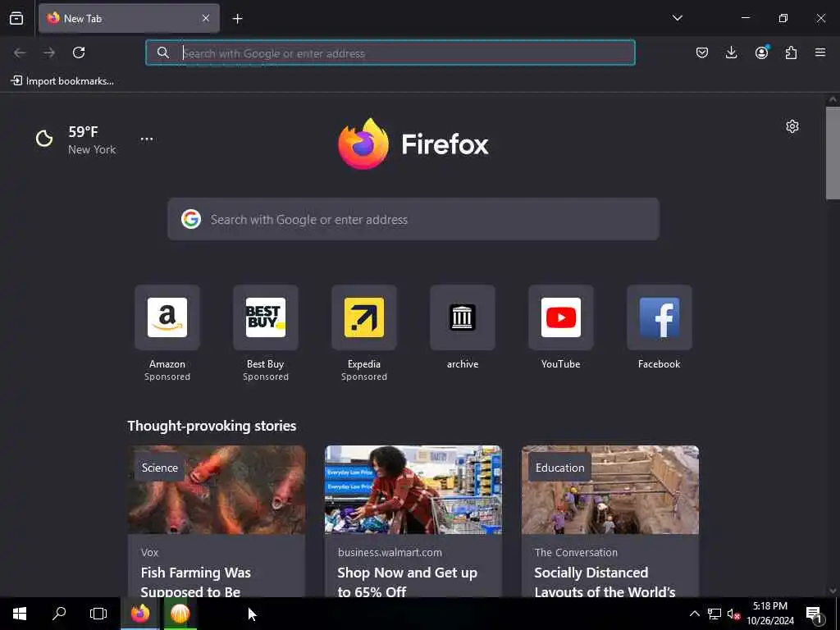Image resolution: width=840 pixels, height=630 pixels.
Task: Go forward with the forward arrow
Action: [49, 52]
